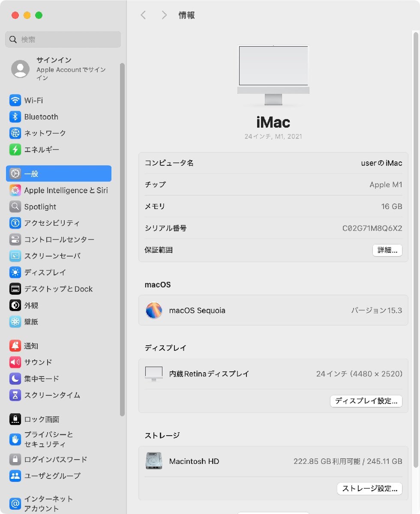Screen dimensions: 420x514
Task: Click the sidebar scrollbar
Action: pos(122,240)
